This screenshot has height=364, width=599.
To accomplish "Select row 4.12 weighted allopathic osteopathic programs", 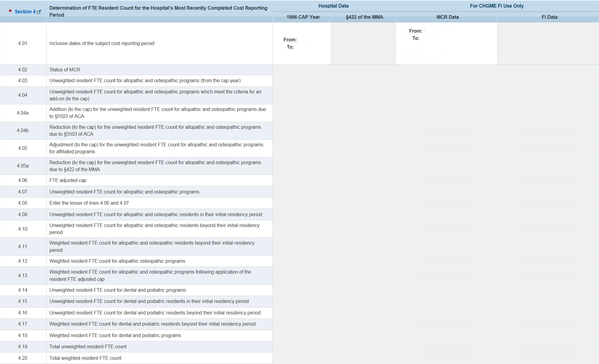I will pyautogui.click(x=117, y=261).
